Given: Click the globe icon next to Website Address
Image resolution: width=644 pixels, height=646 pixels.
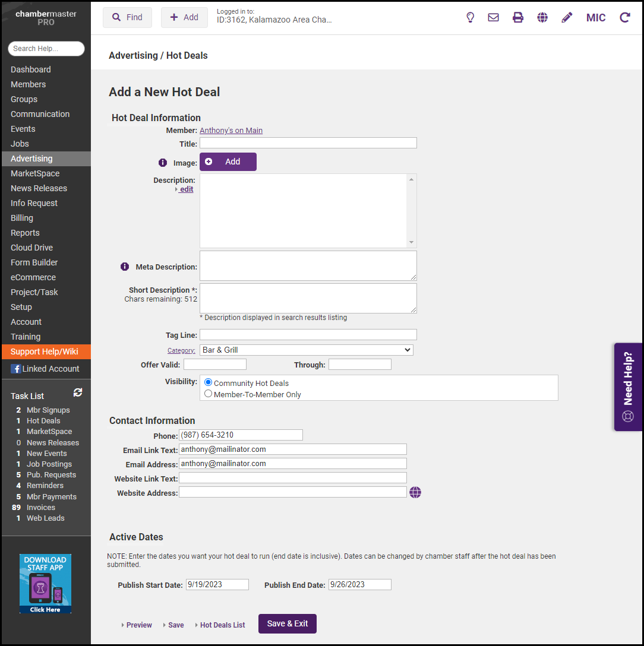Looking at the screenshot, I should click(415, 492).
